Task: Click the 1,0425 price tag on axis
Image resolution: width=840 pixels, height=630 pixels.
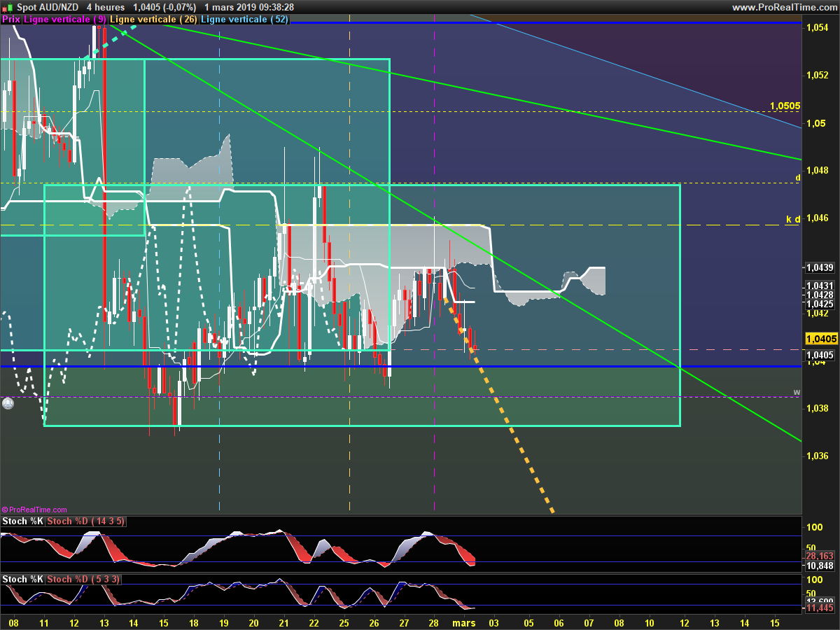Action: pyautogui.click(x=820, y=304)
